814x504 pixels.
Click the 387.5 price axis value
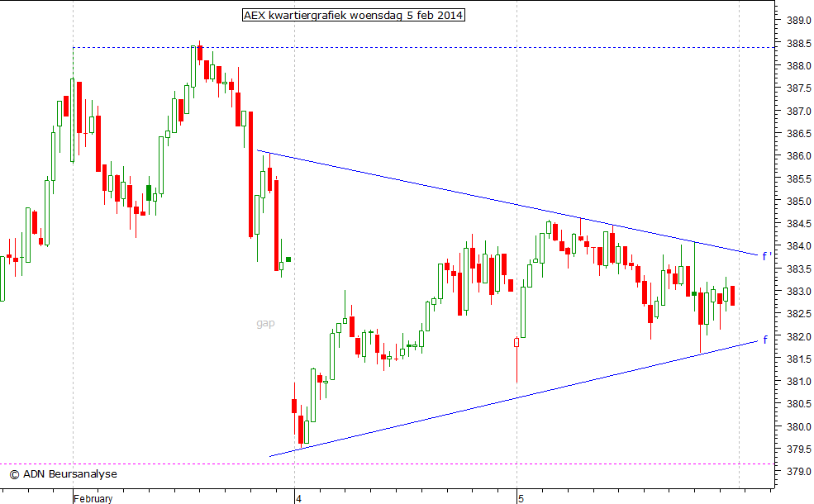click(x=799, y=88)
